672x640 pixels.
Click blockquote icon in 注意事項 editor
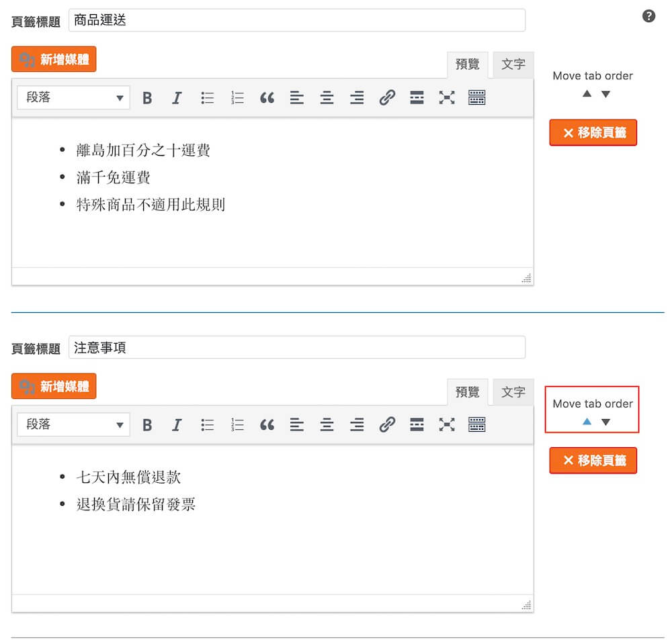[x=267, y=425]
